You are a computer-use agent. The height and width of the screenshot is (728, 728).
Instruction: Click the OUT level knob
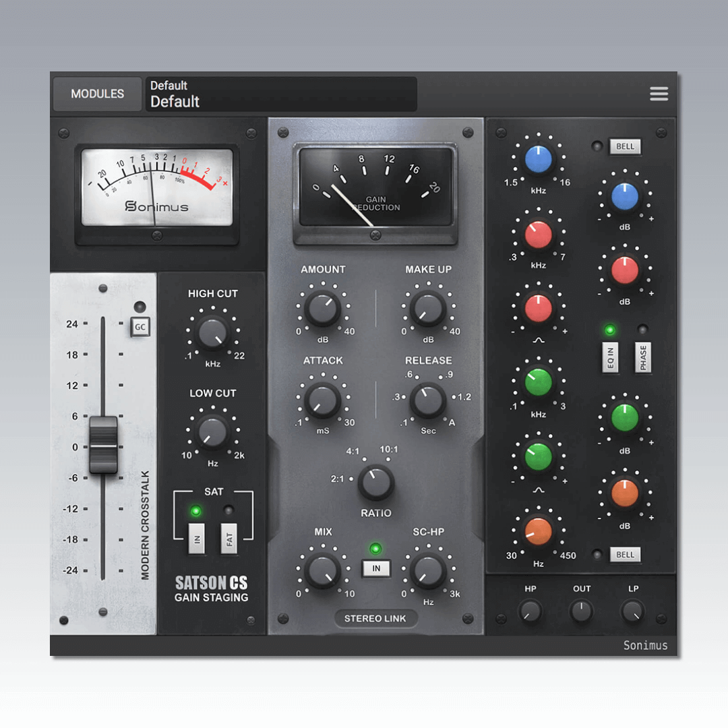pos(581,611)
